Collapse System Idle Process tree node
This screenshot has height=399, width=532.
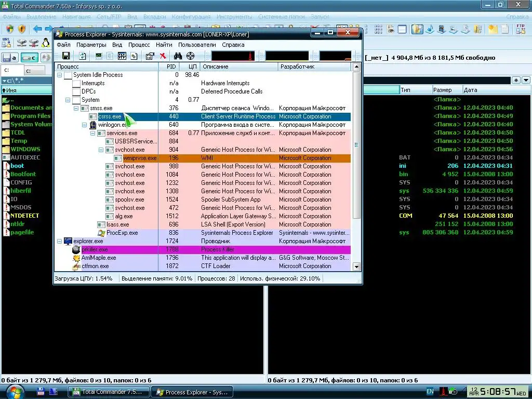pyautogui.click(x=59, y=75)
